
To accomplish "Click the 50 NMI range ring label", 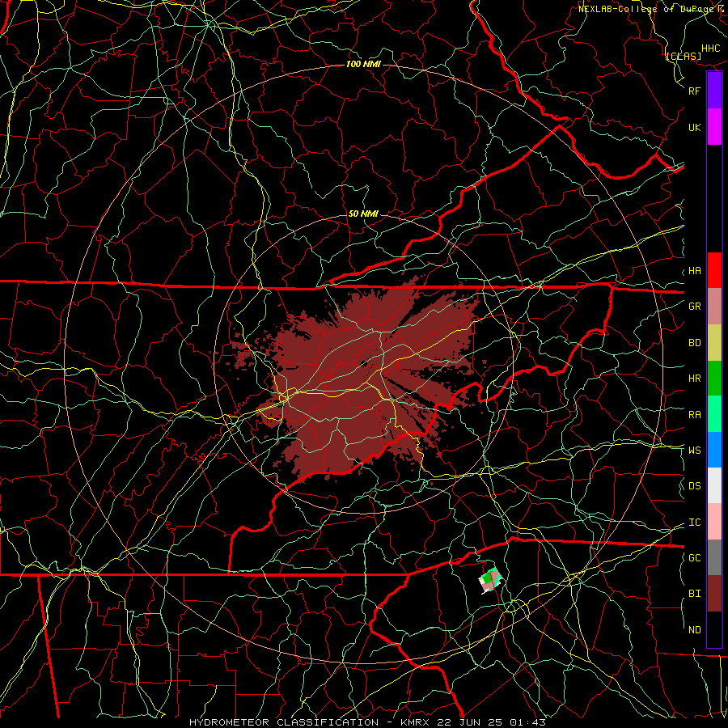I will (363, 214).
